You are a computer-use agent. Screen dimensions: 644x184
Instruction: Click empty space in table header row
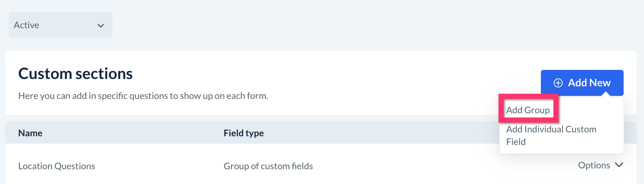368,133
